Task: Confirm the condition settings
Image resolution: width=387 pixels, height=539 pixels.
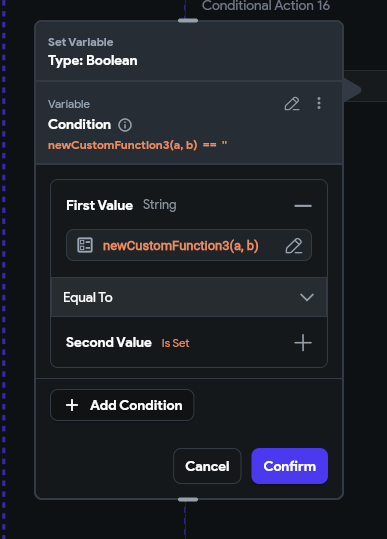Action: click(x=290, y=466)
